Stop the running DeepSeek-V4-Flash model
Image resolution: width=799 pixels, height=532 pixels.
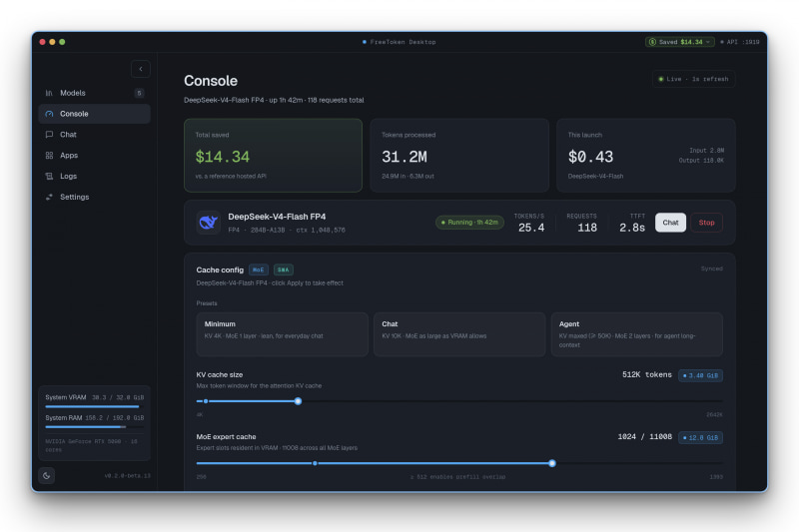[x=706, y=223]
